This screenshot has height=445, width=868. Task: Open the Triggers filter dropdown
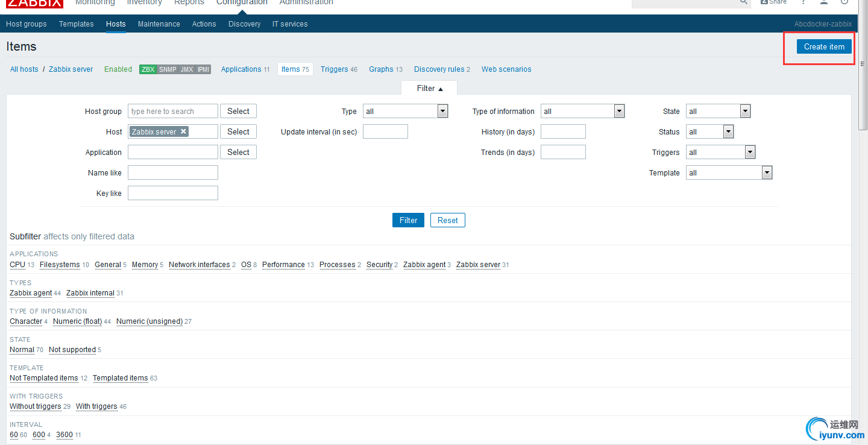720,152
